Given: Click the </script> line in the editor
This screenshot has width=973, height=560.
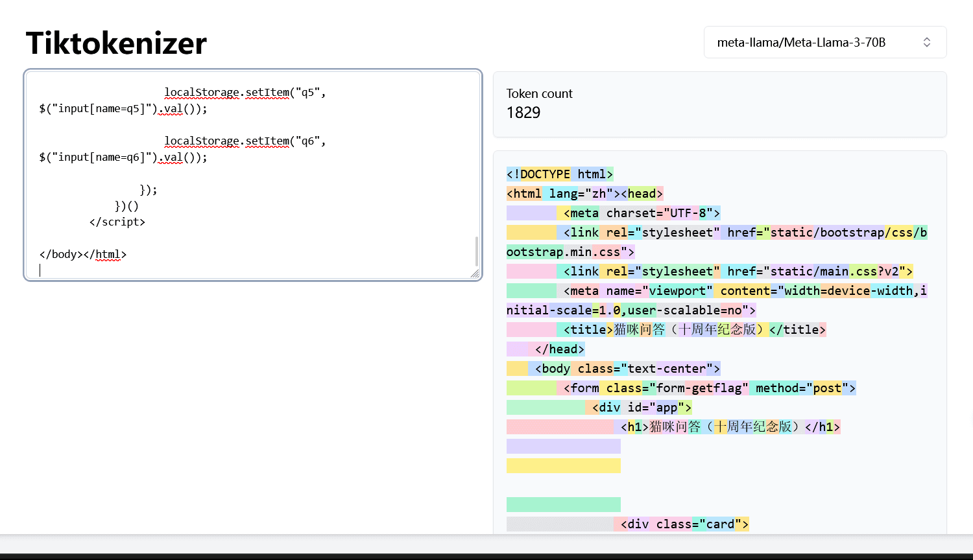Looking at the screenshot, I should 117,222.
